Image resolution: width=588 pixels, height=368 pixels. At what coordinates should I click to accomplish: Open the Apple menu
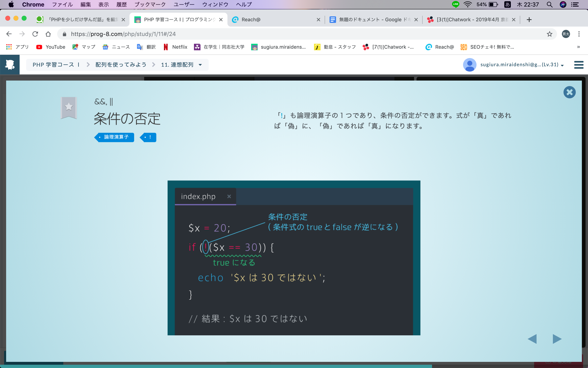[11, 4]
